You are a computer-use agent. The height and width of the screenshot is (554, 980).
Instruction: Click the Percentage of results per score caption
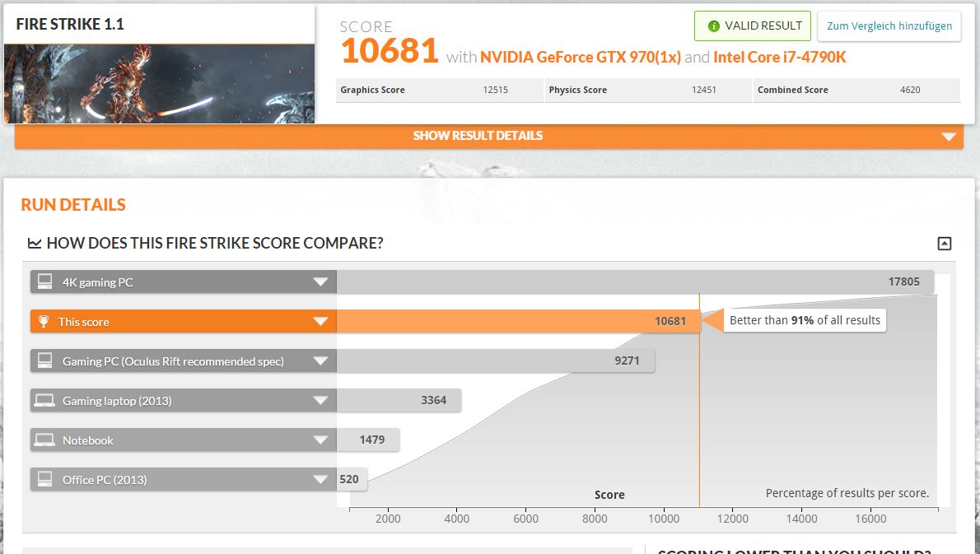(847, 493)
